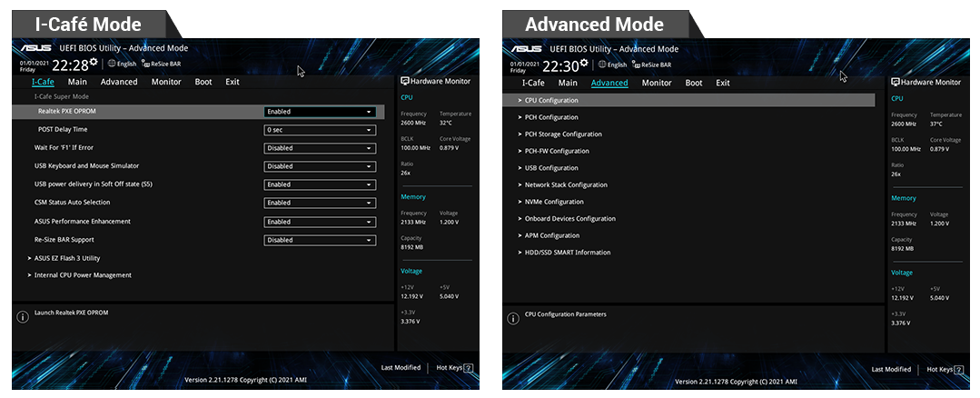Open the POST Delay Time dropdown
The width and height of the screenshot is (980, 398).
(320, 130)
